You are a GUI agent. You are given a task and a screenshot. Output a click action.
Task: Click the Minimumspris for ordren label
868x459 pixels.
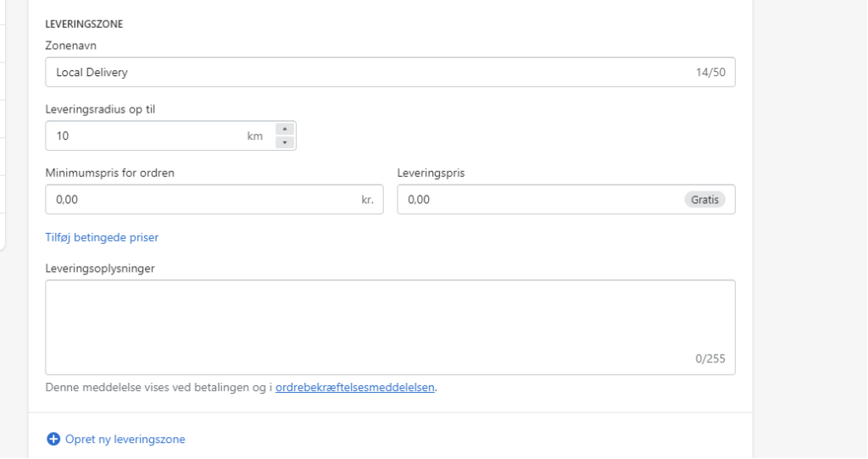(x=109, y=173)
